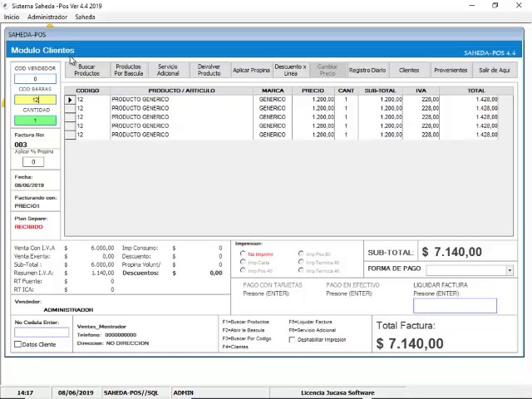Screen dimensions: 532x399
Task: Select the first row arrow selector
Action: pyautogui.click(x=70, y=100)
